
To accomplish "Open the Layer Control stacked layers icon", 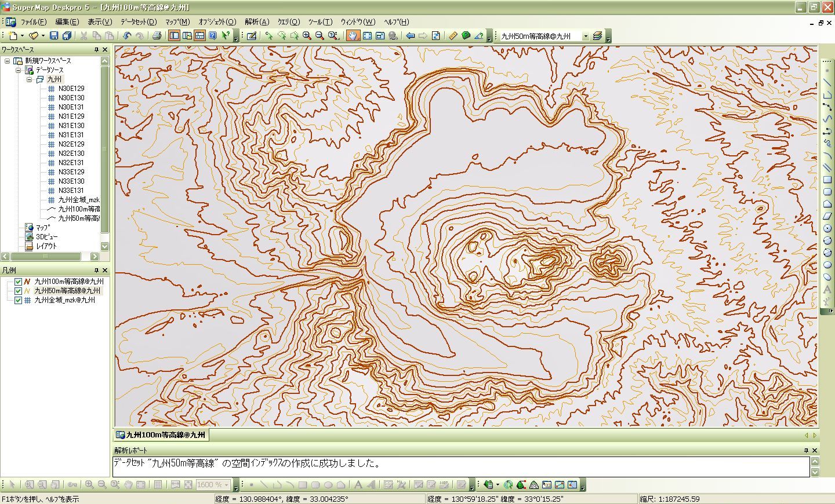I will click(598, 36).
